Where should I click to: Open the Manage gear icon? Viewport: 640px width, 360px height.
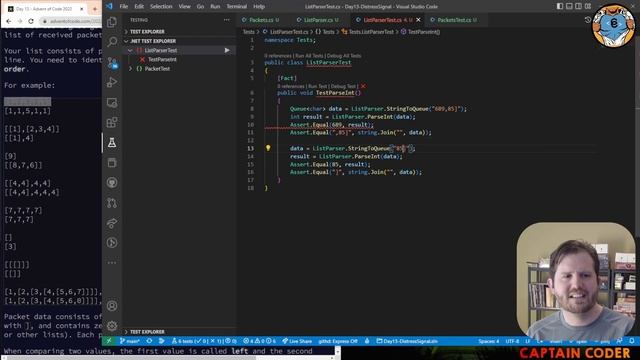click(x=112, y=325)
